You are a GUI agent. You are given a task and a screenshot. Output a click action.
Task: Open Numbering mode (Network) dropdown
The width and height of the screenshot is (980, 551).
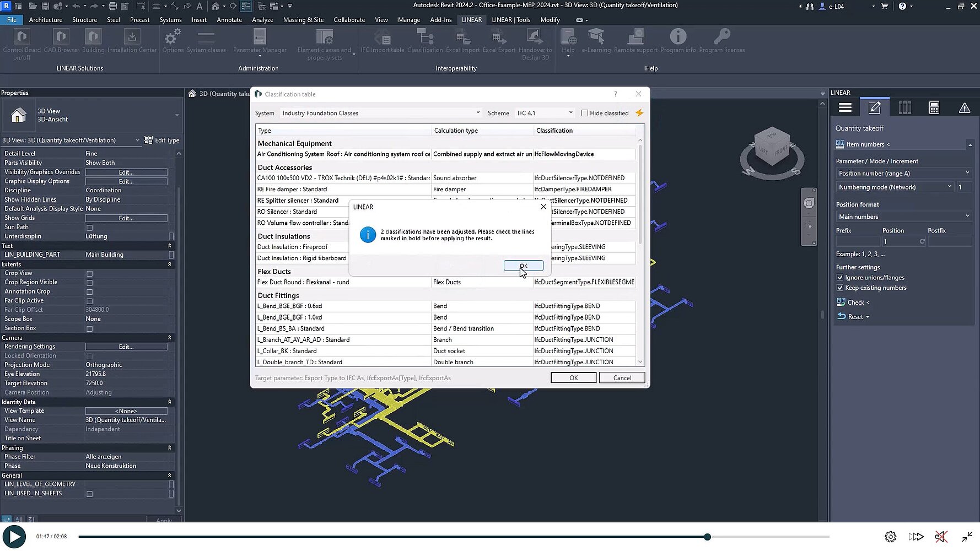(x=895, y=187)
